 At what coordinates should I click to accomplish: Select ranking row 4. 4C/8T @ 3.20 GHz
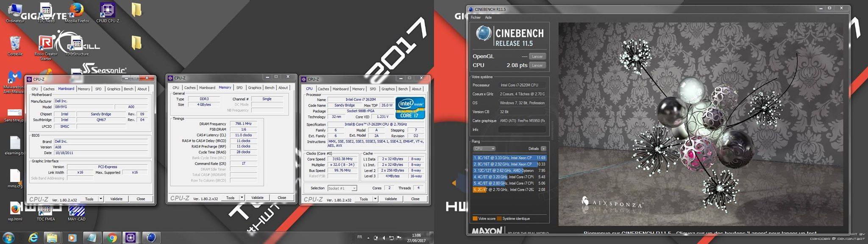click(509, 177)
